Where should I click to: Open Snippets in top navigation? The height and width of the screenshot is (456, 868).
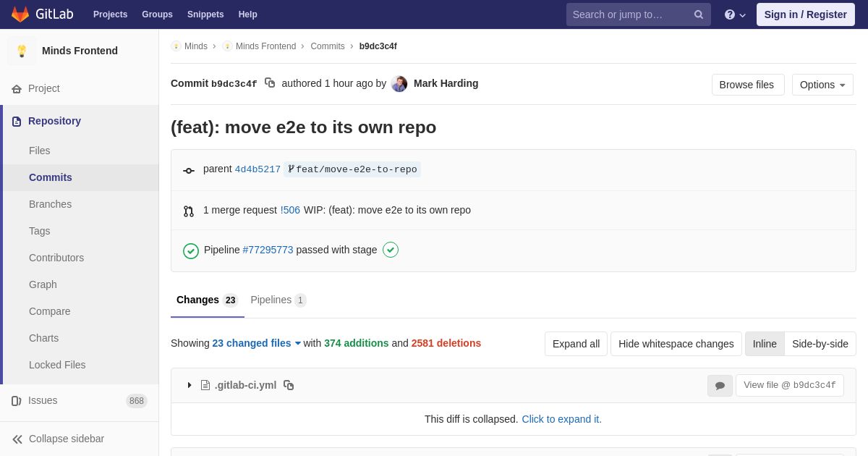(205, 14)
